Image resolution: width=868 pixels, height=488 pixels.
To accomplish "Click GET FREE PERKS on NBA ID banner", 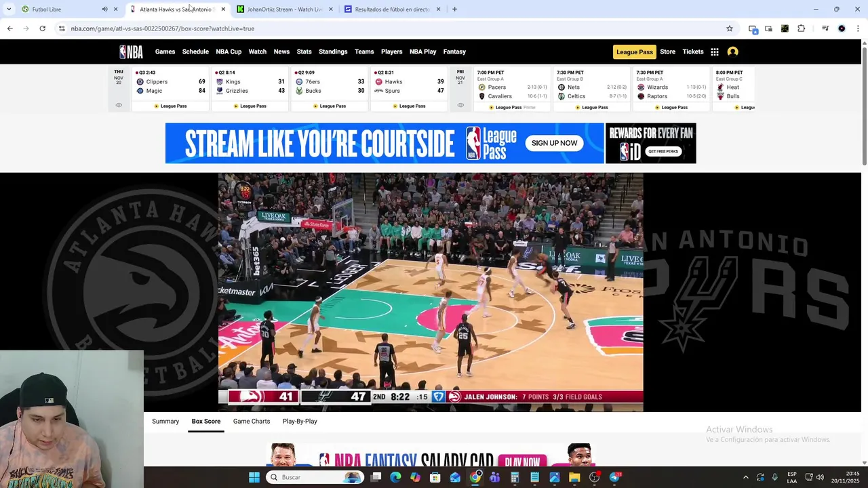I will (x=663, y=151).
